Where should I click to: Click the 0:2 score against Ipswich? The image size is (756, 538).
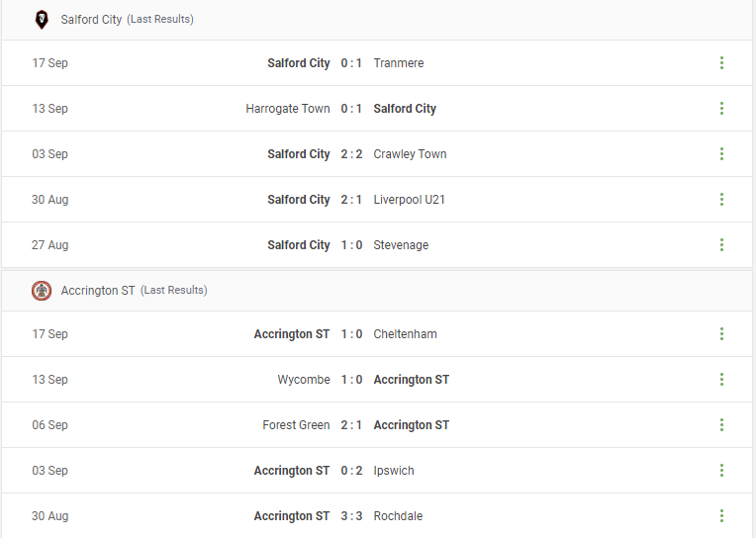pyautogui.click(x=351, y=471)
